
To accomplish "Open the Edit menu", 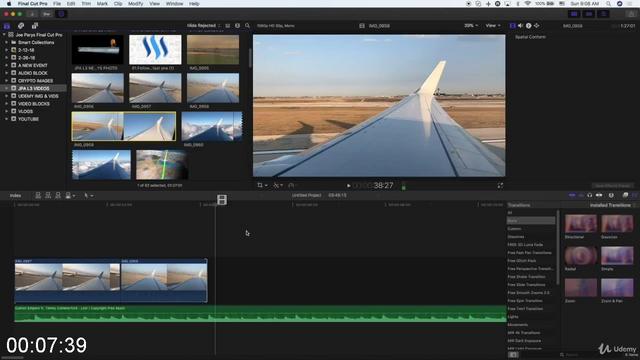I will [x=71, y=4].
